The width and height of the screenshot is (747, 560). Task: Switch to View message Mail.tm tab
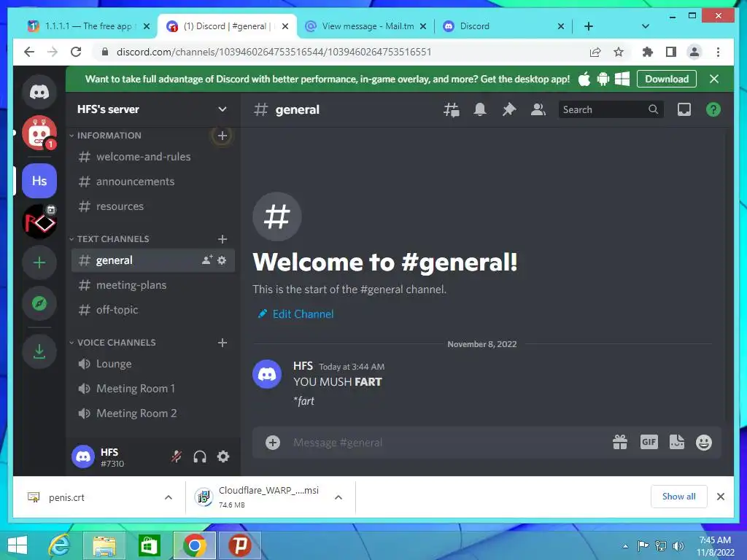(366, 26)
